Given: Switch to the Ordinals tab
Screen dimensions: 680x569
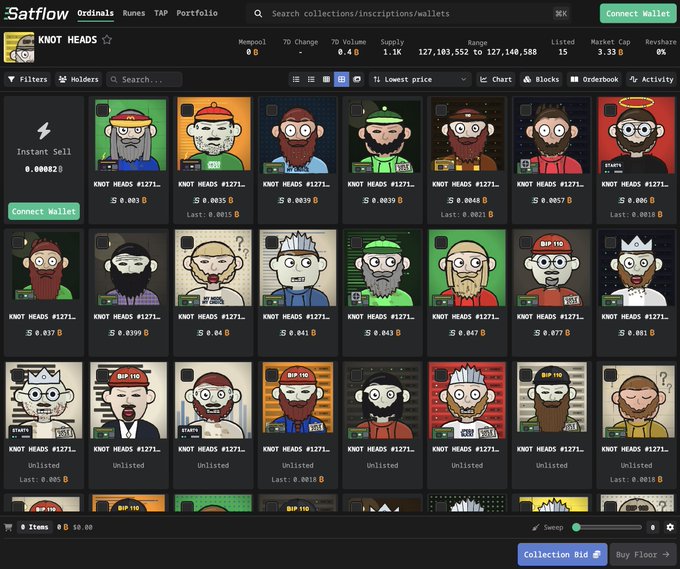Looking at the screenshot, I should point(95,13).
